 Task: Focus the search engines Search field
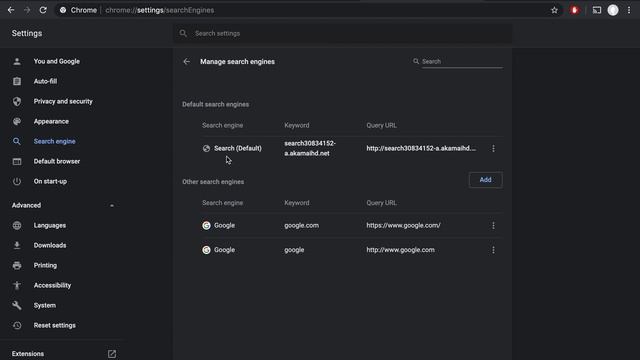pos(462,62)
